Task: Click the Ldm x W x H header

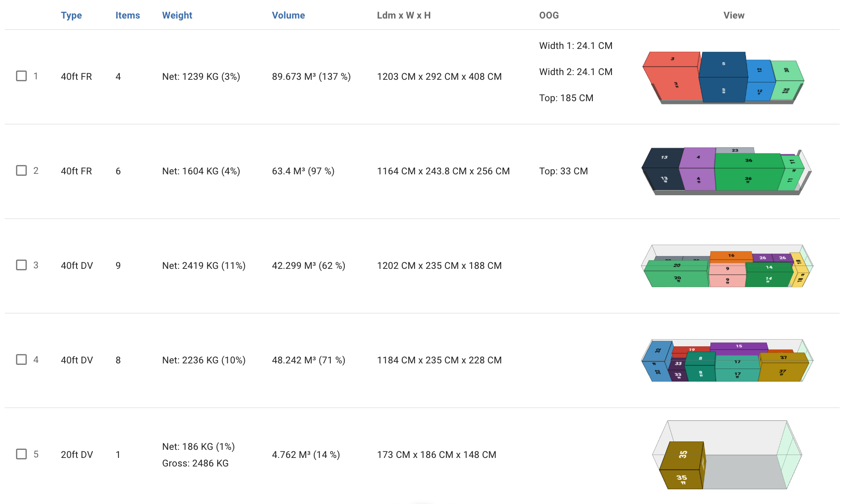Action: point(404,15)
